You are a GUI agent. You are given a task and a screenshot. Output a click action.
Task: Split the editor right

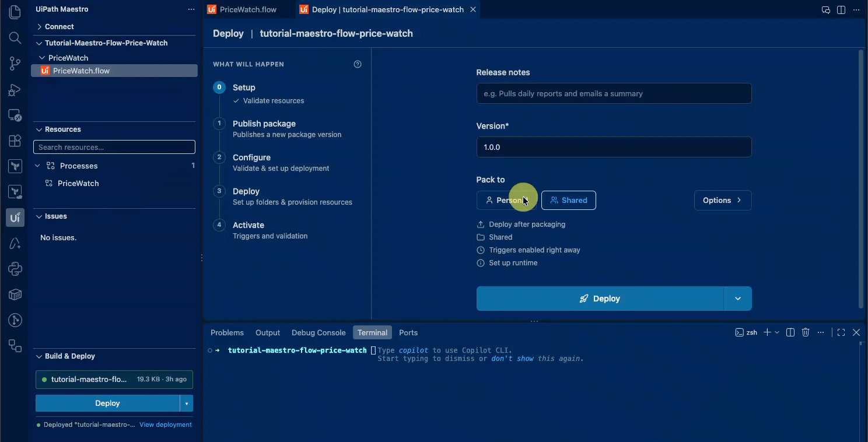click(841, 9)
